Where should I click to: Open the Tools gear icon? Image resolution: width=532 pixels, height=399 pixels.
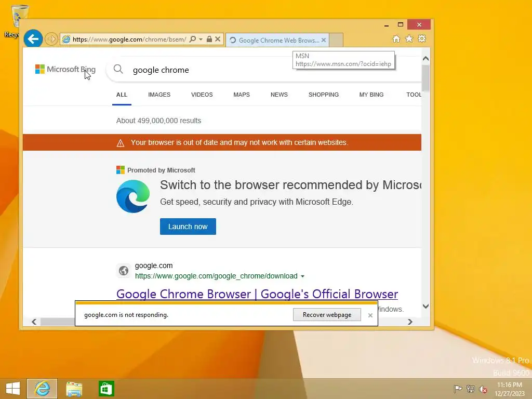tap(422, 38)
